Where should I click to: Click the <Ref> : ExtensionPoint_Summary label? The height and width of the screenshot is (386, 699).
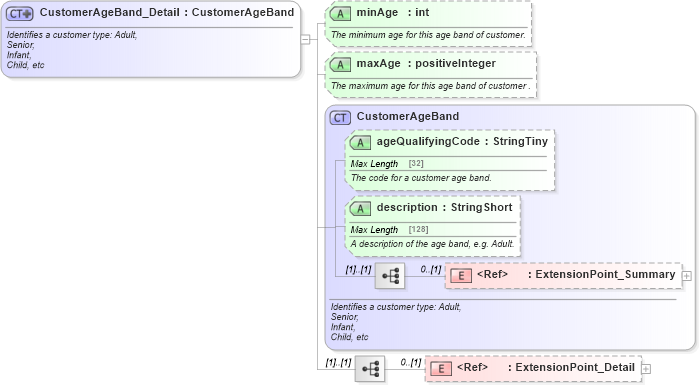tap(576, 275)
